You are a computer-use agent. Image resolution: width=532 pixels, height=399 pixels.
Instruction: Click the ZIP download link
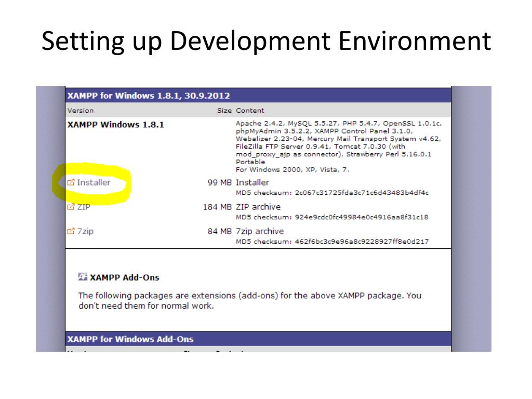(84, 207)
